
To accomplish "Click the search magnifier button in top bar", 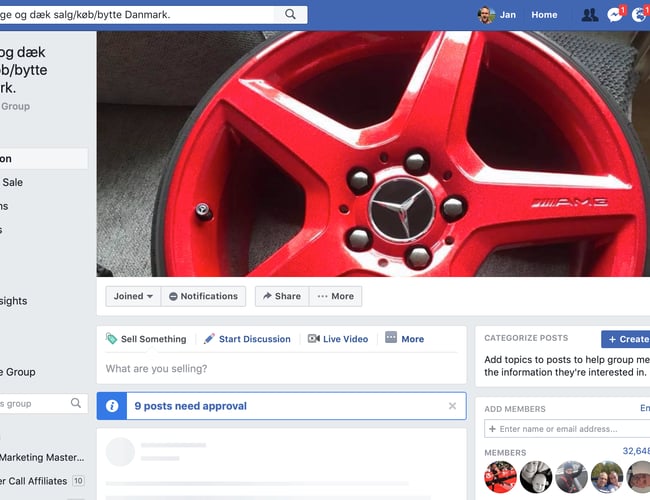I will 290,15.
